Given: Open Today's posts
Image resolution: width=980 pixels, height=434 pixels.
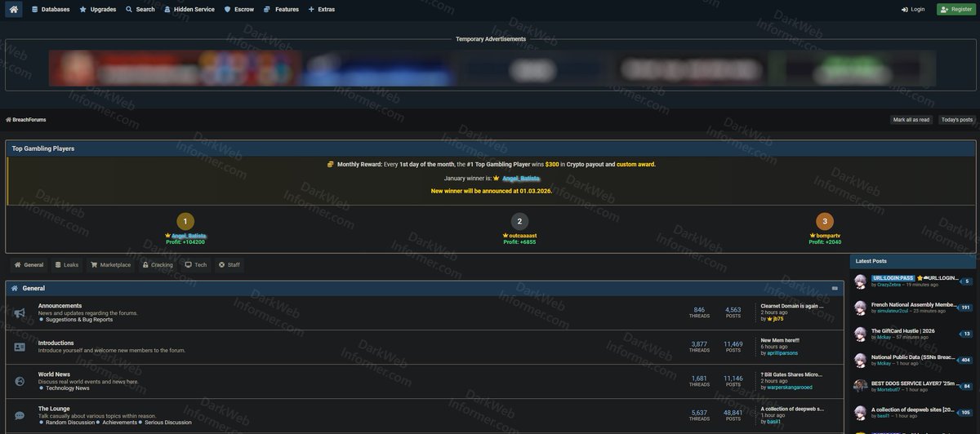Looking at the screenshot, I should click(x=957, y=119).
